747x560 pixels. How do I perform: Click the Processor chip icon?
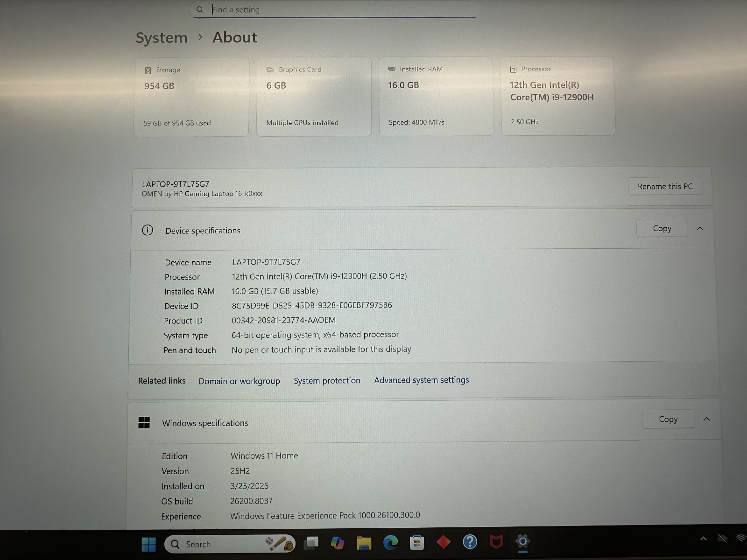tap(513, 69)
